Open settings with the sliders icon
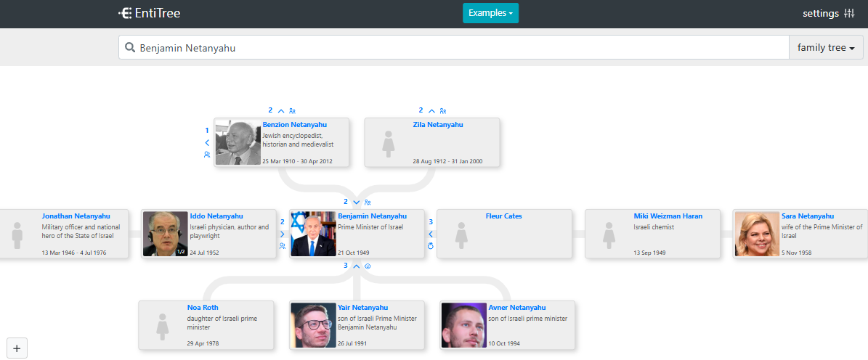The height and width of the screenshot is (360, 868). pos(830,13)
